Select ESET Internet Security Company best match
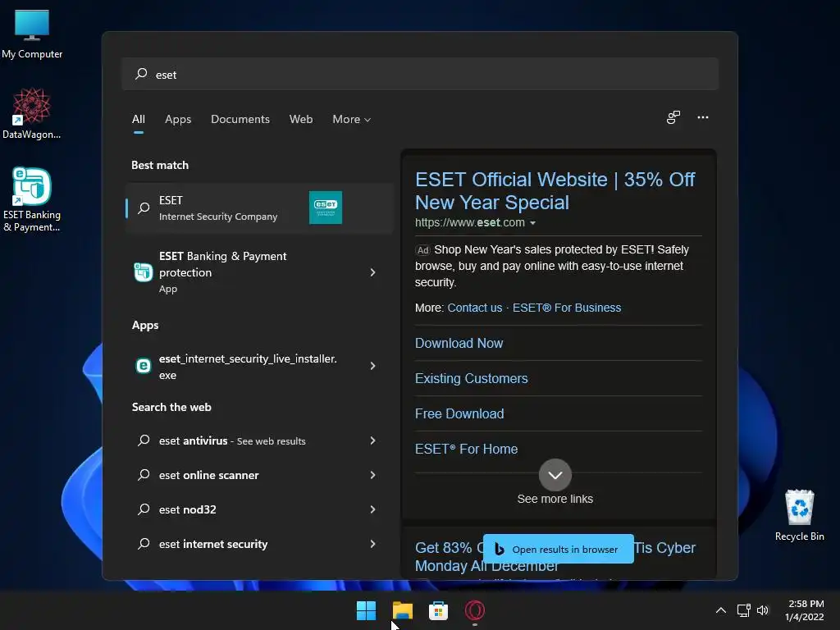The image size is (840, 630). (x=259, y=208)
